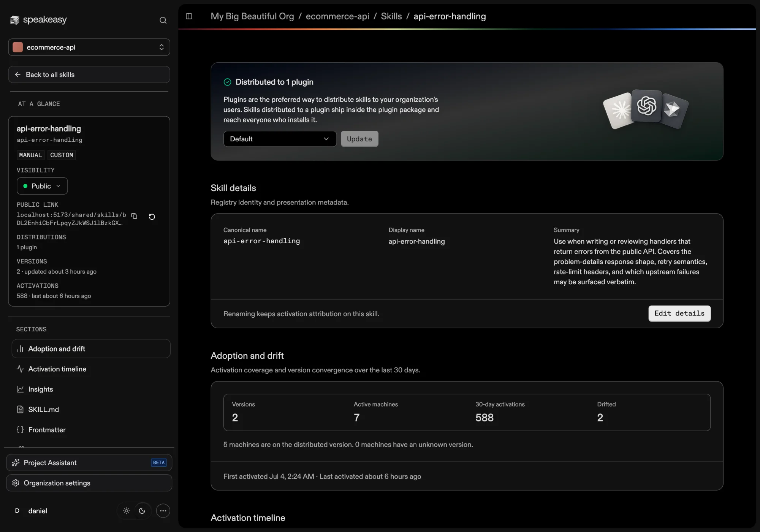Click the ecommerce-api project color swatch
This screenshot has width=760, height=532.
(x=18, y=47)
